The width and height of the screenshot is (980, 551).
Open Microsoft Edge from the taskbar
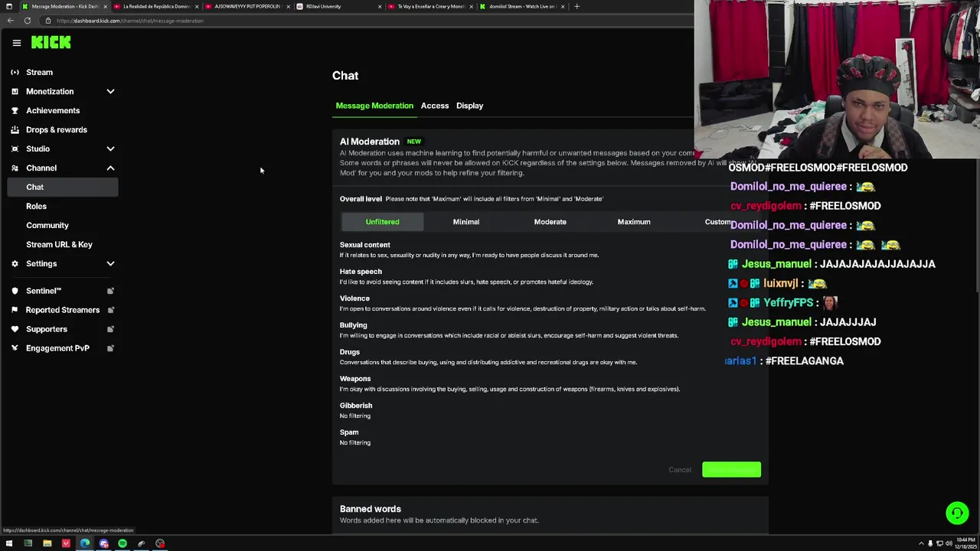pos(85,543)
